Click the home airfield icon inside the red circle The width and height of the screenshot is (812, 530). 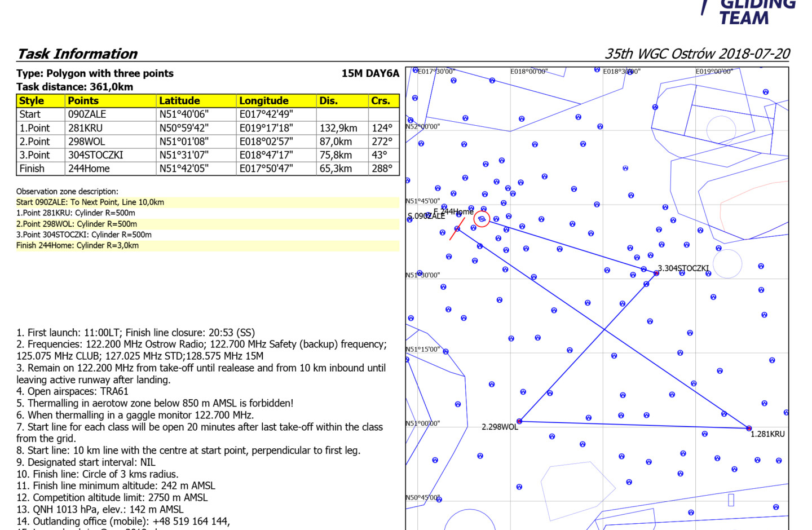(x=482, y=219)
